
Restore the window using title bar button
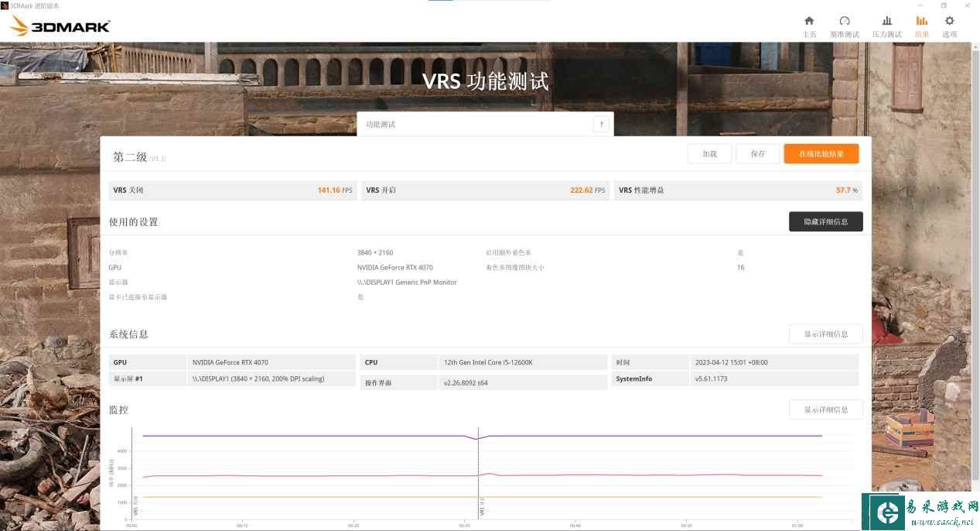coord(944,5)
